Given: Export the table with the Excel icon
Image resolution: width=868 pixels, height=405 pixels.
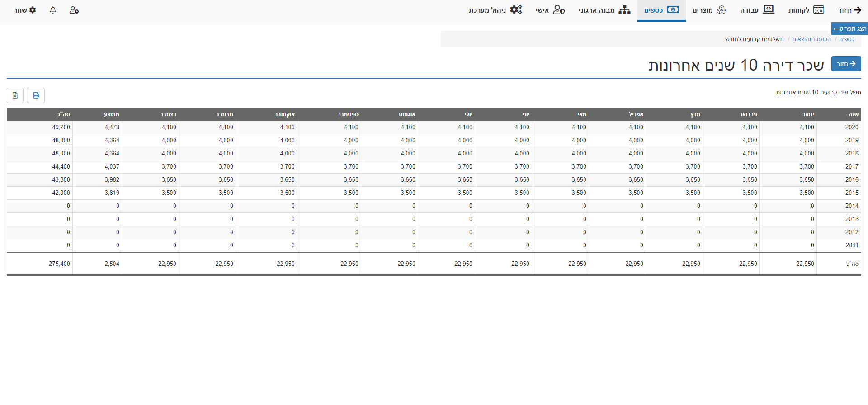Looking at the screenshot, I should coord(15,95).
